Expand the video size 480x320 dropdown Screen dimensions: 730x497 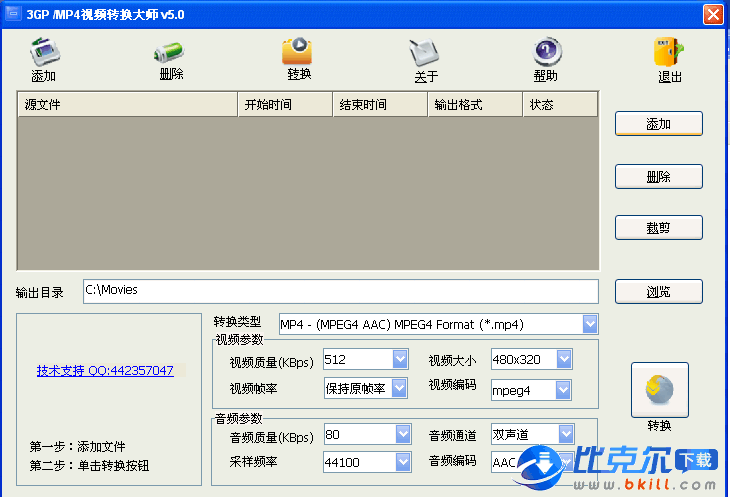tap(564, 359)
